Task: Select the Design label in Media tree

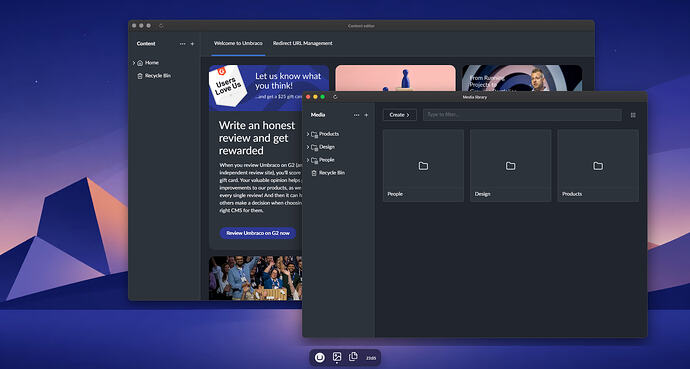Action: click(x=327, y=147)
